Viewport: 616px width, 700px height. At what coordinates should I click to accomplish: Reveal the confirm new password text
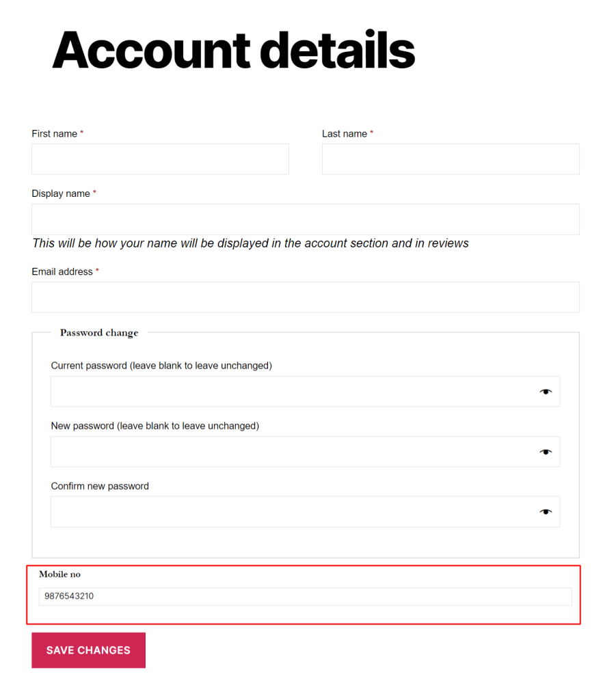point(545,512)
